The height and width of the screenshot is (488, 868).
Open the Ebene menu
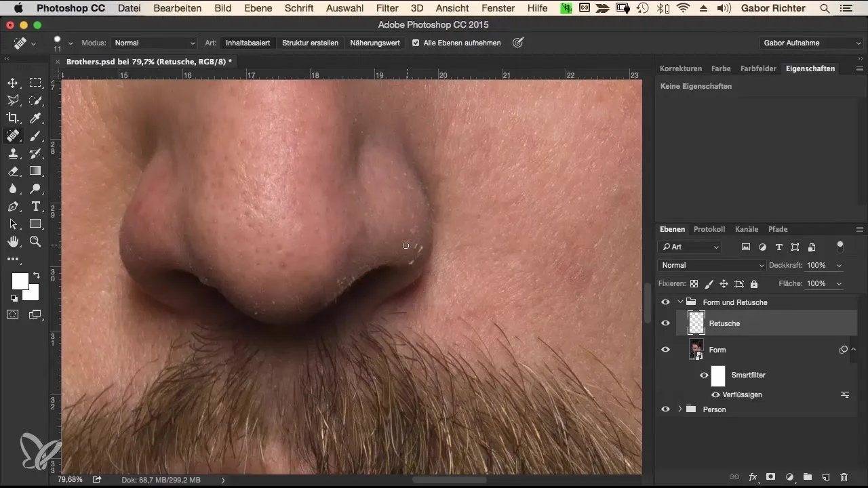(258, 8)
